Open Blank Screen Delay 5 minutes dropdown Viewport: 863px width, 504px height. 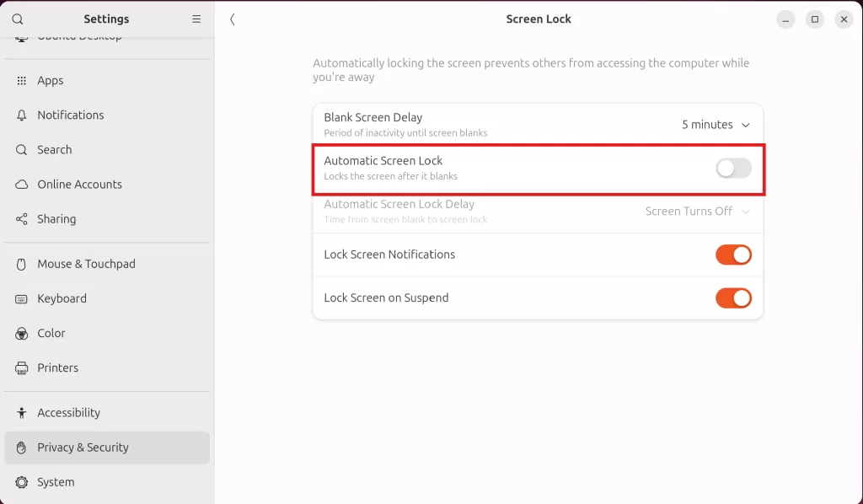tap(716, 125)
